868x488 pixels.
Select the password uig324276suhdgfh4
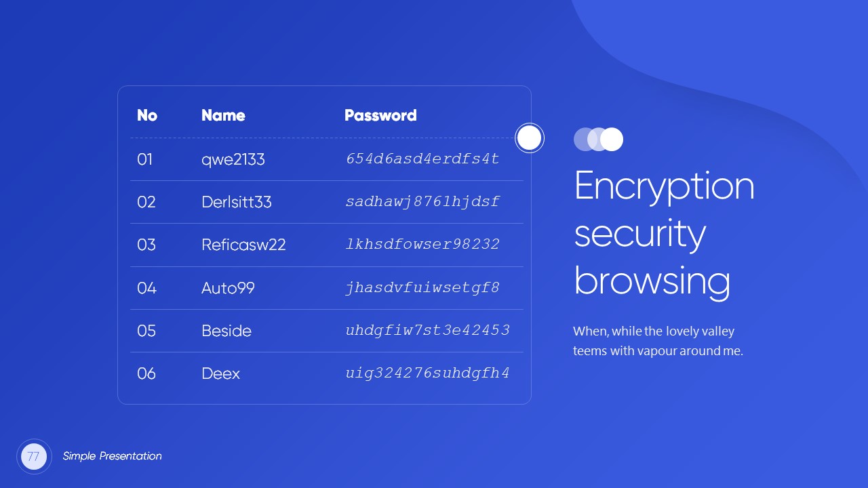tap(427, 373)
